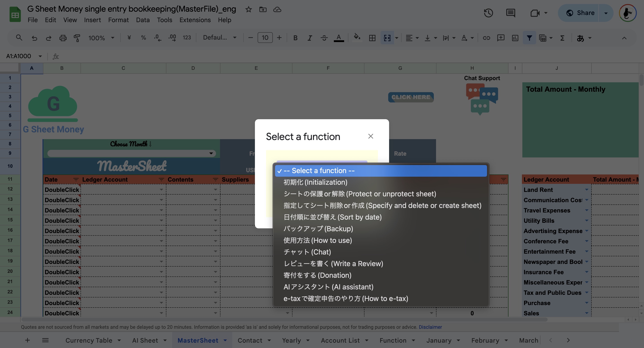Screen dimensions: 644x348
Task: Open the zoom 100% dropdown
Action: (x=101, y=38)
